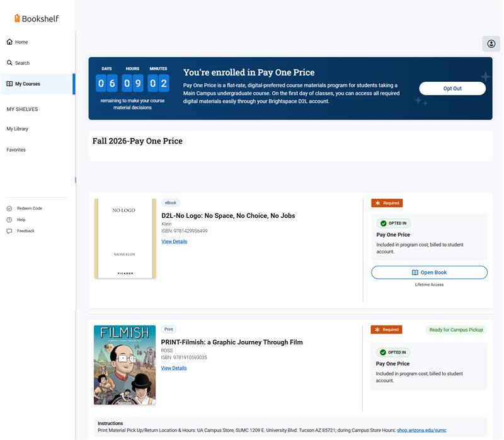The height and width of the screenshot is (440, 504).
Task: Click ISBN 9781429956499 text
Action: (184, 231)
